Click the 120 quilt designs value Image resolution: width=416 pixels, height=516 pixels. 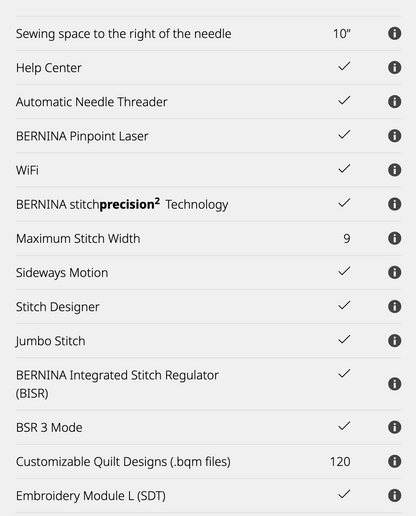click(x=340, y=462)
